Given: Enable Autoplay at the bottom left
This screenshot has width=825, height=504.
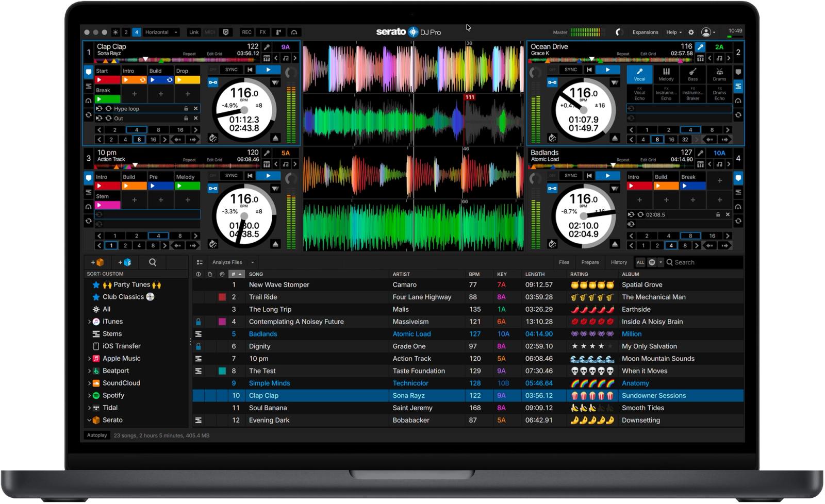Looking at the screenshot, I should pos(97,435).
